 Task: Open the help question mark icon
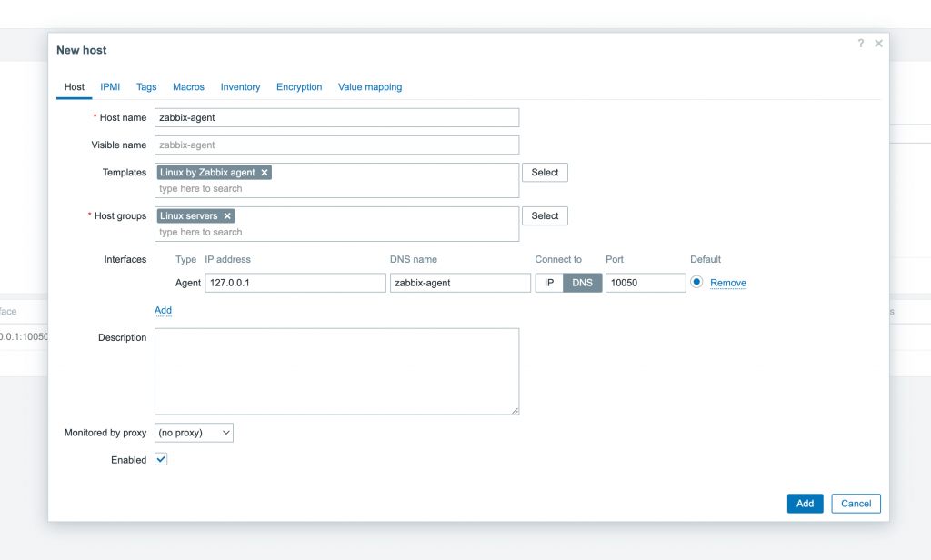tap(860, 44)
